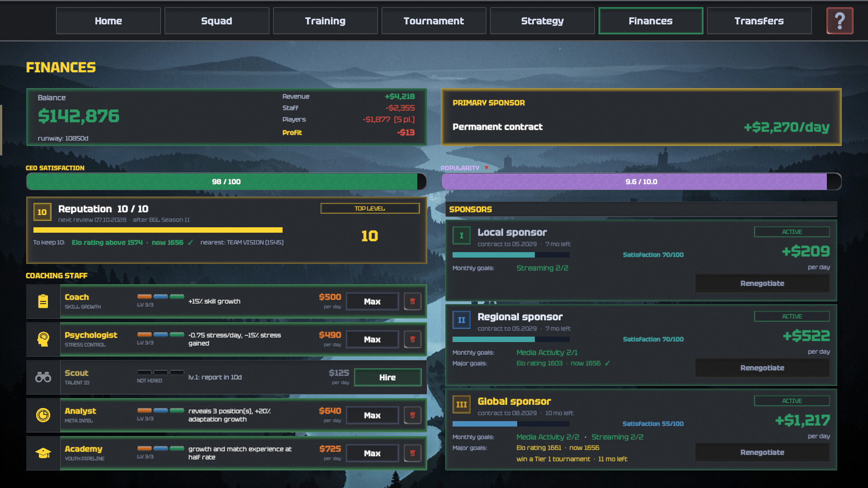Click the Analyst Max button

[x=373, y=415]
